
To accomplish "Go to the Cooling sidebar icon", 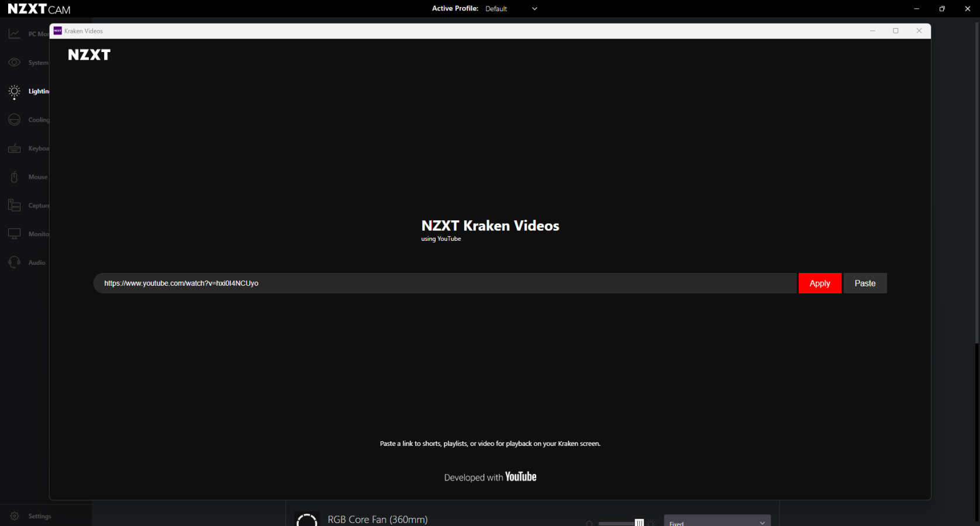I will tap(15, 120).
